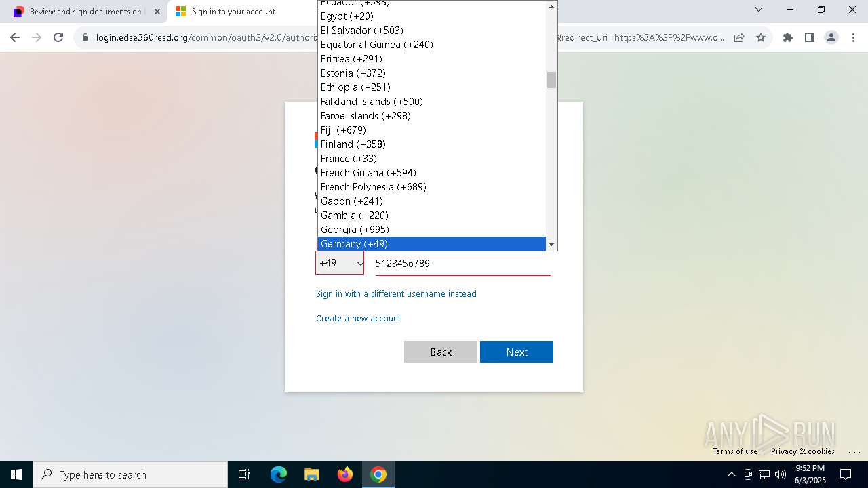Image resolution: width=868 pixels, height=488 pixels.
Task: Close the Review and sign documents tab
Action: [x=157, y=12]
